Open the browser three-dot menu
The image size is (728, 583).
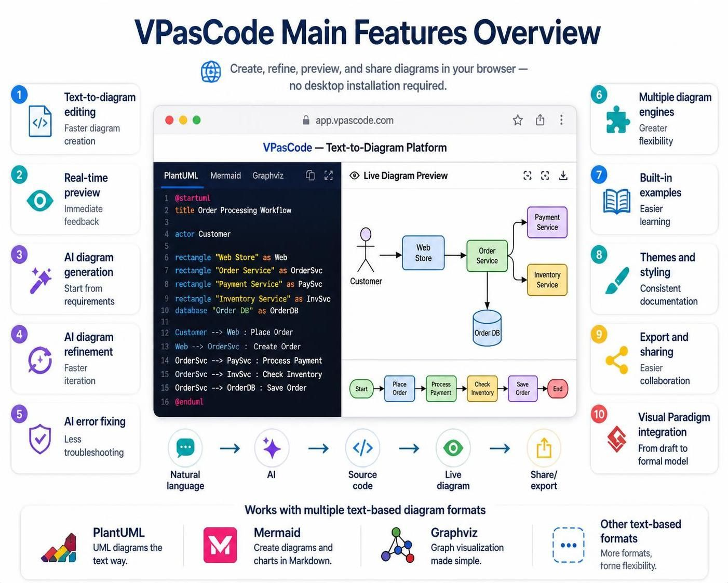561,120
